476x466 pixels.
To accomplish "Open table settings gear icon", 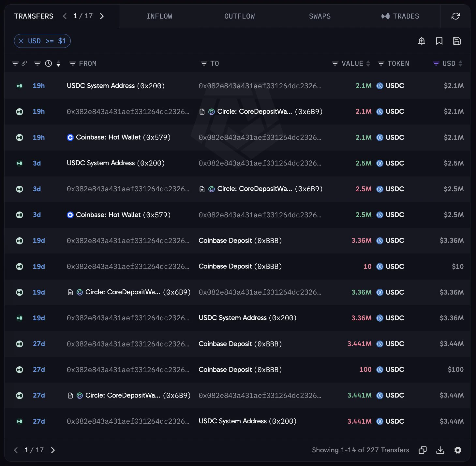I will [458, 450].
